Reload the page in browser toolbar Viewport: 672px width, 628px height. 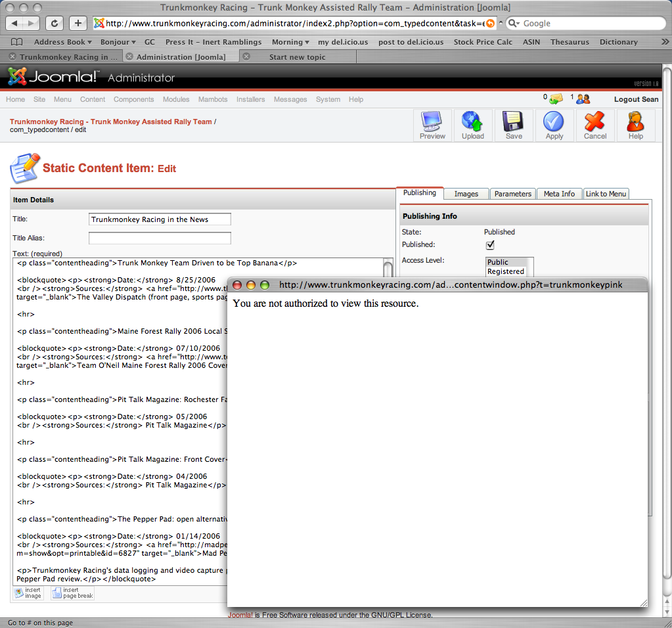(x=55, y=23)
